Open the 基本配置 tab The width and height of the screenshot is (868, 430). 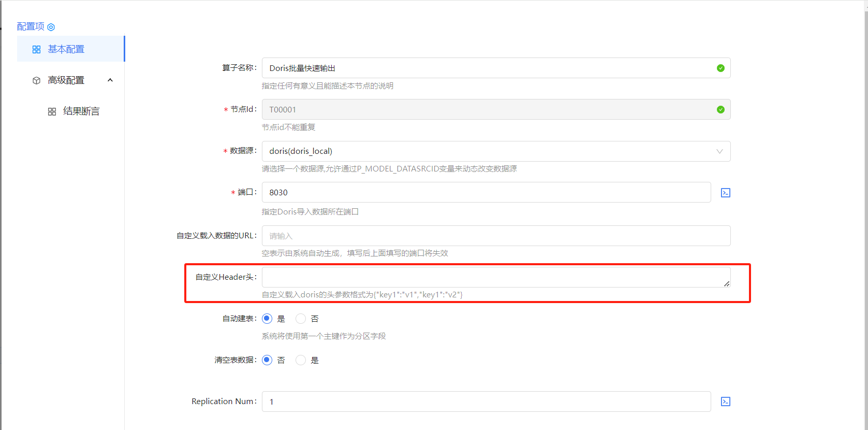66,49
